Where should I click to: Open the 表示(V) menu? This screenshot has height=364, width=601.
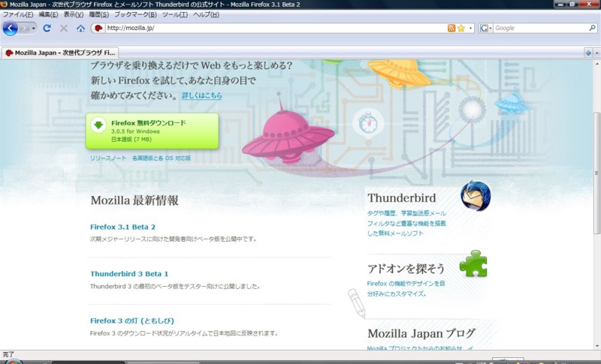(73, 14)
